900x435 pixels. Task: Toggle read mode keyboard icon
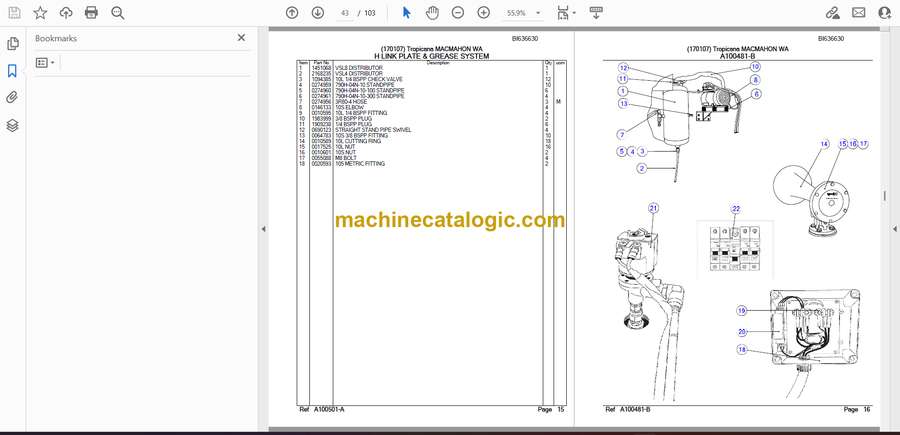[x=596, y=13]
